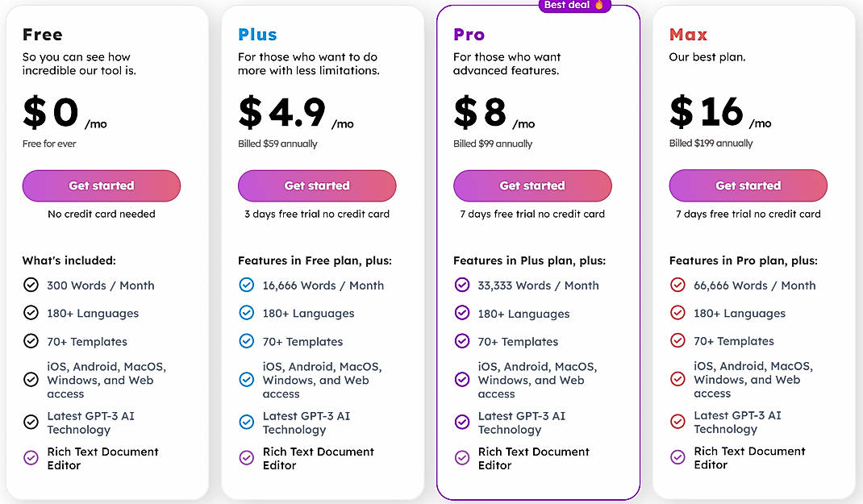This screenshot has height=504, width=863.
Task: Click Get started under the Pro plan
Action: click(x=532, y=185)
